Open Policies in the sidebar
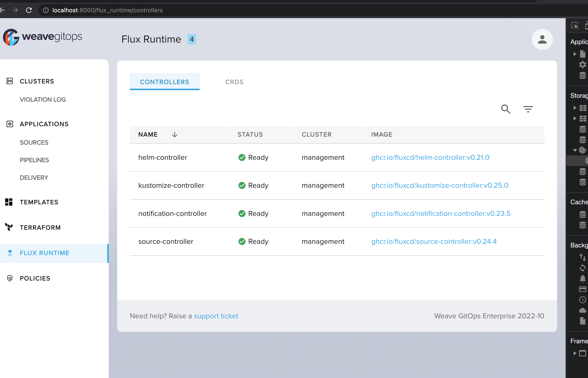The image size is (588, 378). [x=35, y=278]
